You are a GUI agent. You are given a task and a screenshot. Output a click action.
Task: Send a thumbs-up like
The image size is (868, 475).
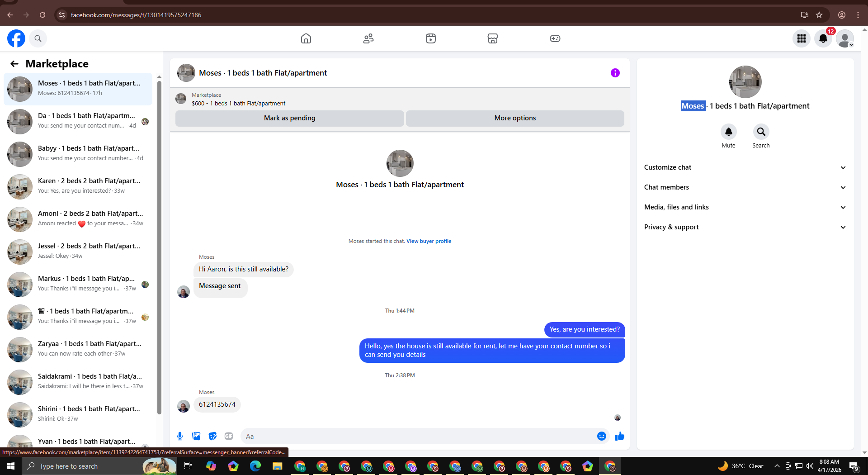point(620,436)
